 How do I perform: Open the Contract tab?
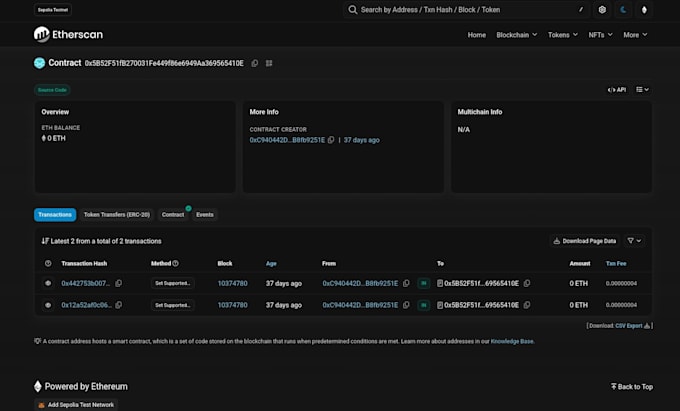pos(173,215)
